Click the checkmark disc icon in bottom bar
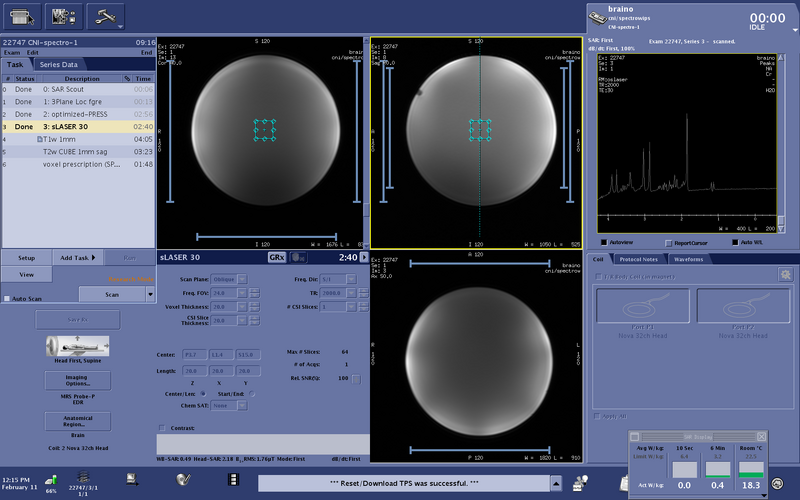 [183, 479]
